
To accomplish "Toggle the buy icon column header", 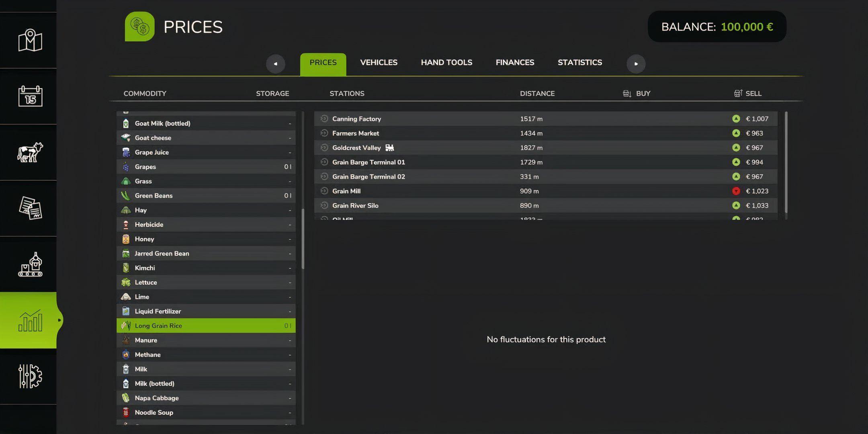I will pos(626,94).
